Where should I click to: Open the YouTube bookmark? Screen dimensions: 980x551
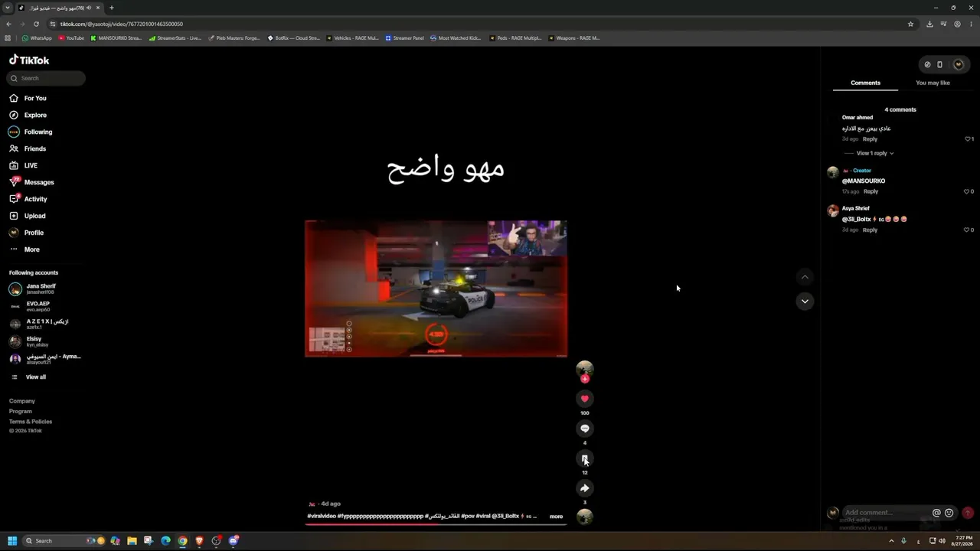pyautogui.click(x=71, y=37)
